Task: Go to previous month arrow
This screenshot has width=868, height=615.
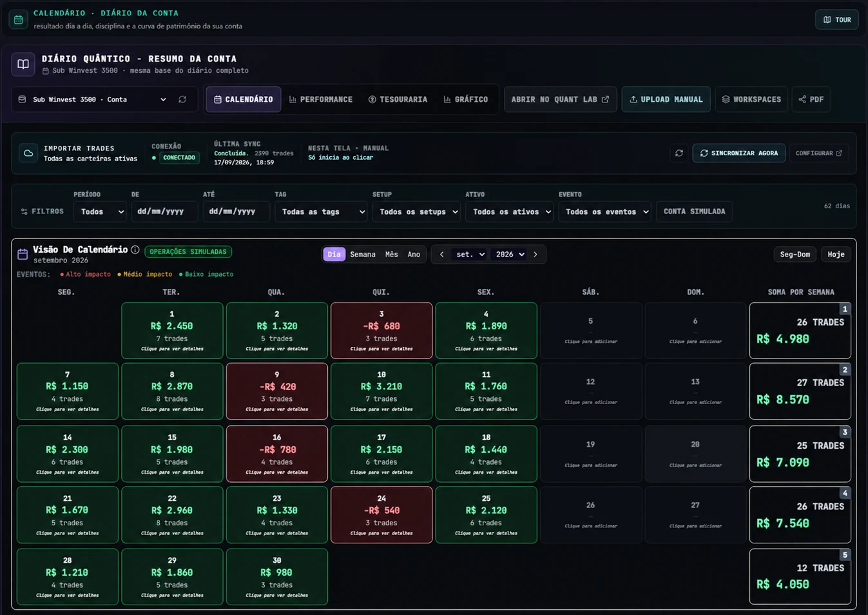Action: [x=441, y=255]
